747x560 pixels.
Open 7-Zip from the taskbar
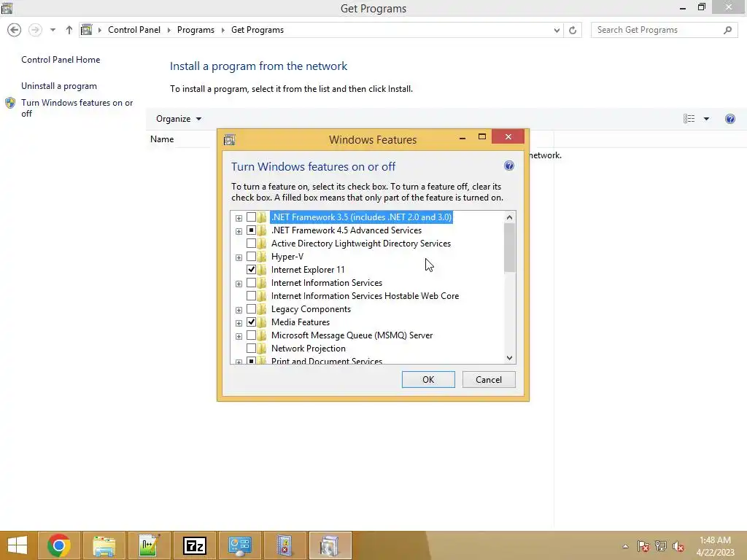[194, 545]
